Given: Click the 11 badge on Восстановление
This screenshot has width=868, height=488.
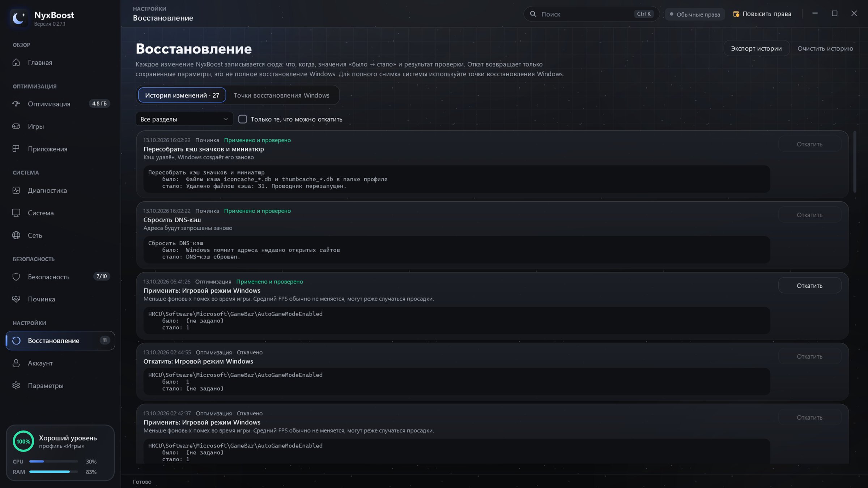Looking at the screenshot, I should click(105, 341).
